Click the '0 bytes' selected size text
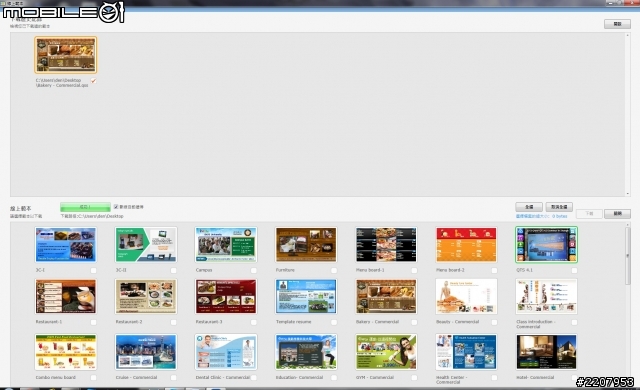 coord(560,216)
